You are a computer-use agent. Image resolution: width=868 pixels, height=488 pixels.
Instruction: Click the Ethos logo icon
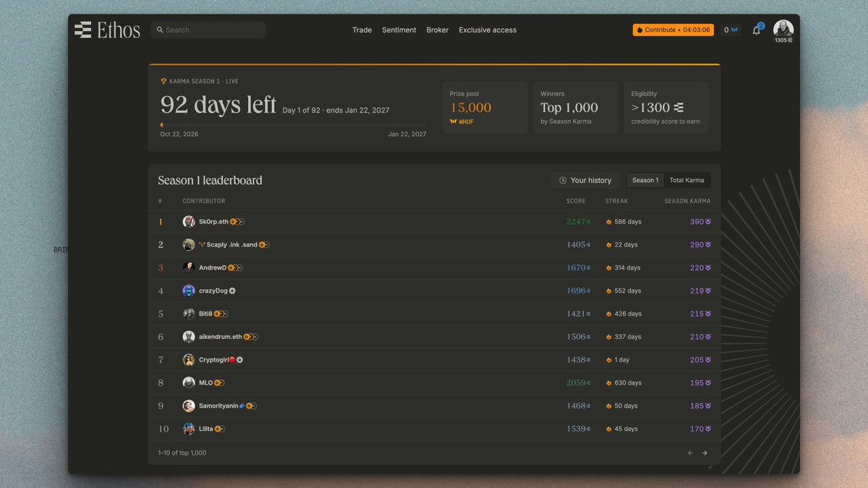click(x=82, y=30)
